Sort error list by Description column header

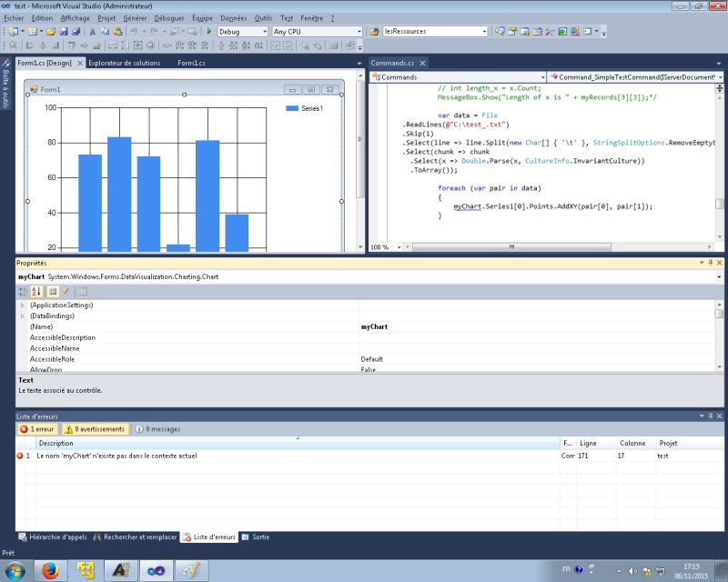[x=298, y=443]
